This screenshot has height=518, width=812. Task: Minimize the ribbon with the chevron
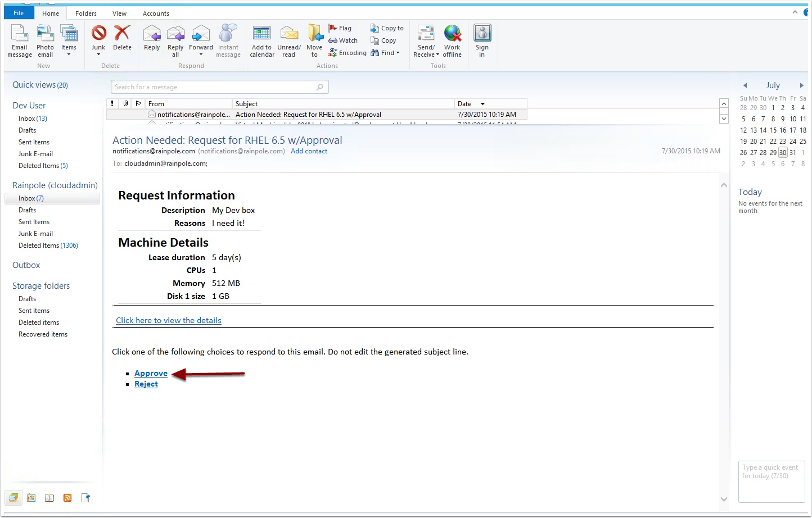(795, 12)
